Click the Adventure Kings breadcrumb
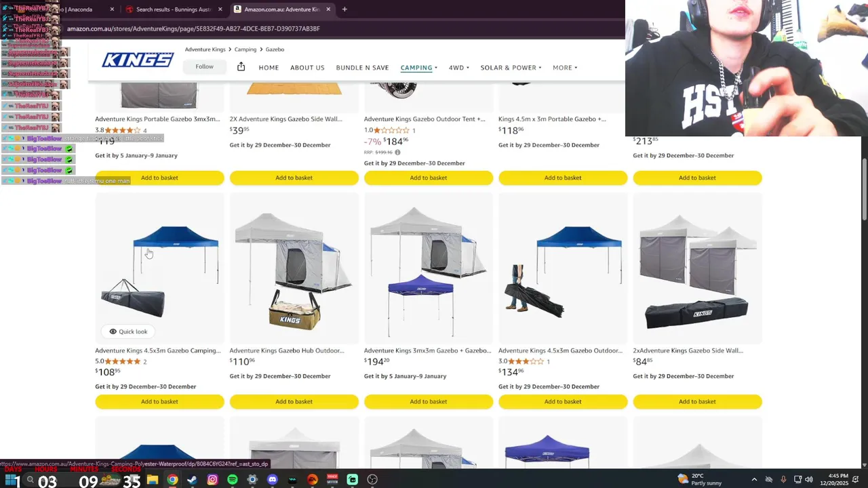 click(205, 49)
